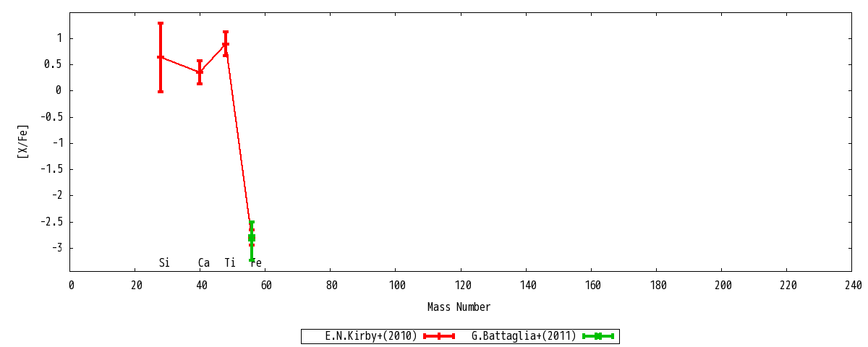This screenshot has height=347, width=868.
Task: Click the green legend line sample
Action: [x=598, y=336]
